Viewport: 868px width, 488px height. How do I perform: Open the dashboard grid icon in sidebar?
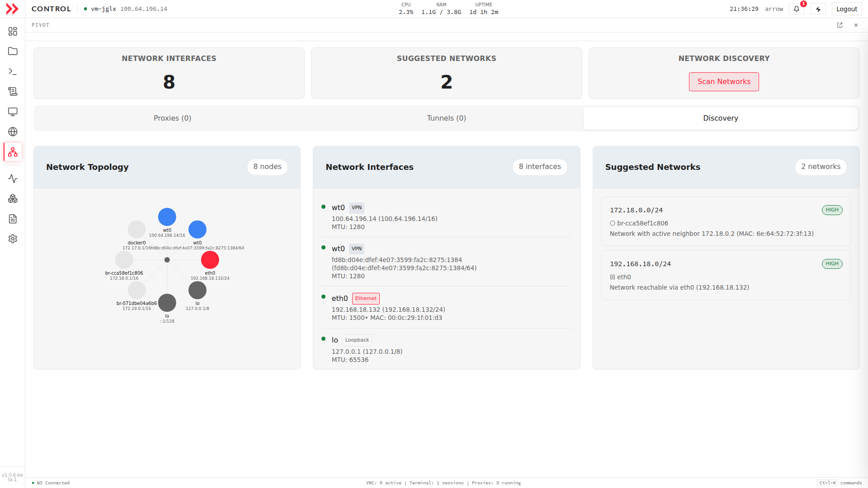[13, 31]
